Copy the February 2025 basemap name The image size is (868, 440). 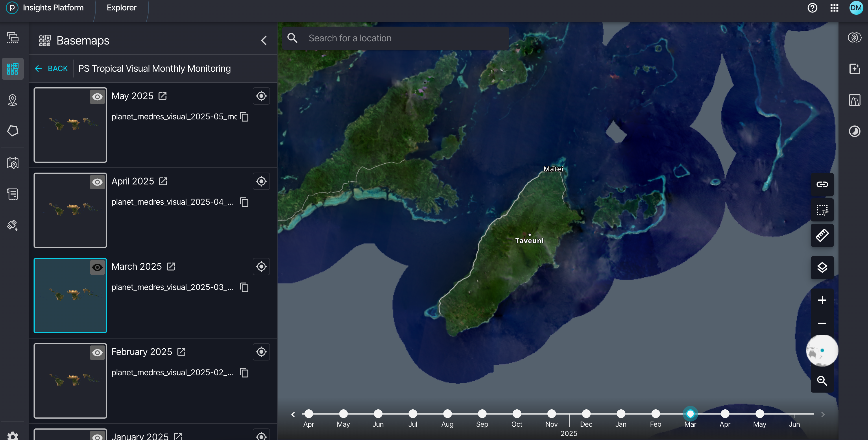[244, 372]
